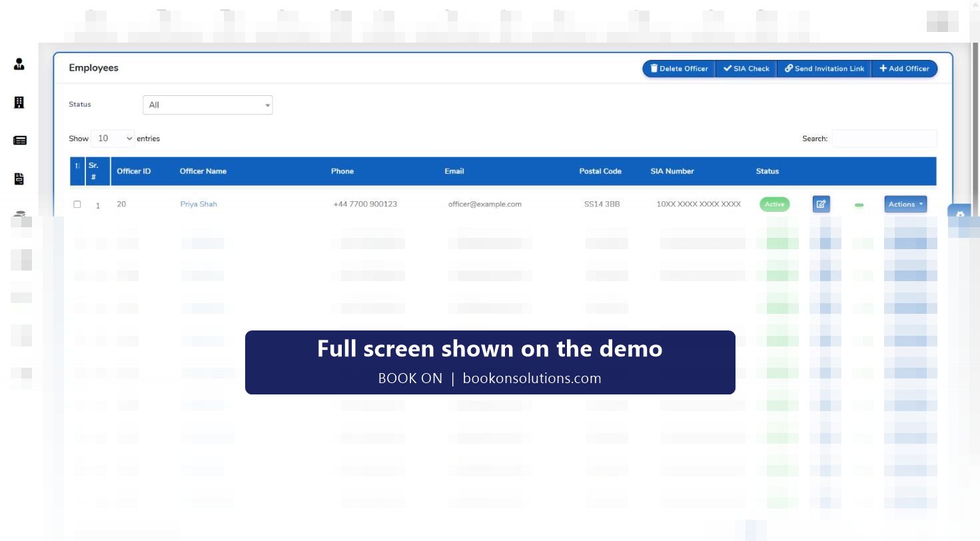Open the document sidebar icon
The width and height of the screenshot is (980, 541).
click(x=19, y=179)
